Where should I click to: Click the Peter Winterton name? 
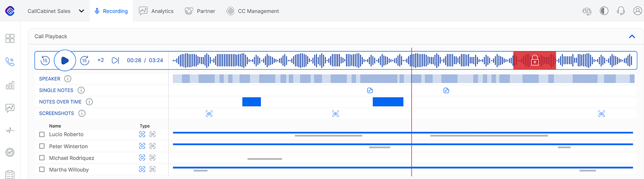[68, 146]
